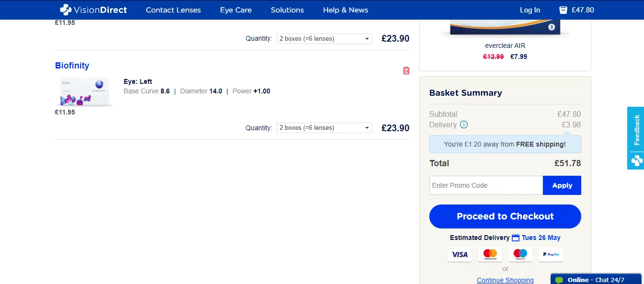Open the Feedback side tab
The width and height of the screenshot is (644, 284).
pyautogui.click(x=635, y=138)
